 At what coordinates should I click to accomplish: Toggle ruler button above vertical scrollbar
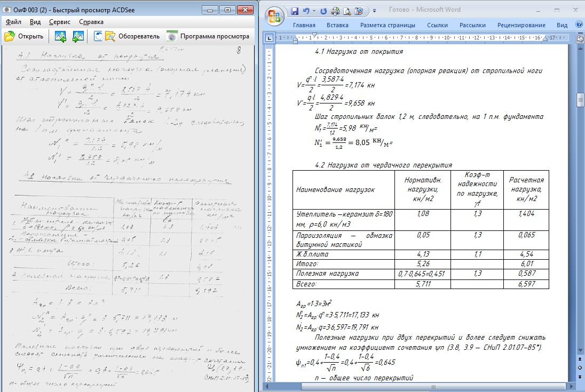coord(580,38)
